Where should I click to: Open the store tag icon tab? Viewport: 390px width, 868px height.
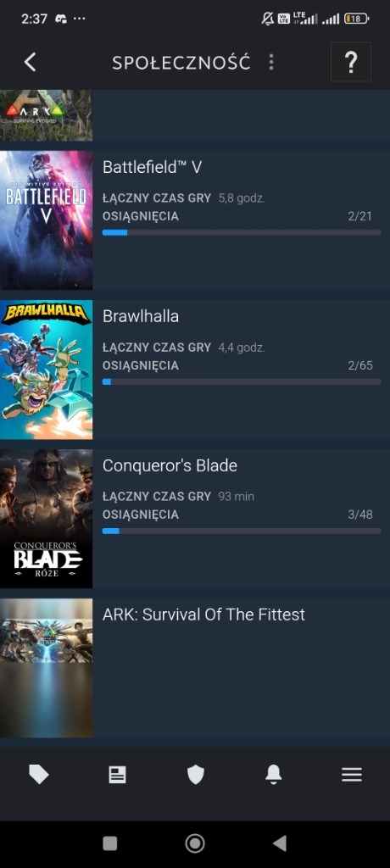point(39,775)
